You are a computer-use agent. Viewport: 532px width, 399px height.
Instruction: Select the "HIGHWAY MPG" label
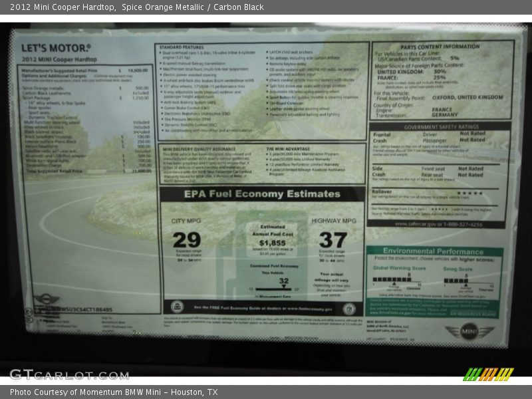point(334,221)
